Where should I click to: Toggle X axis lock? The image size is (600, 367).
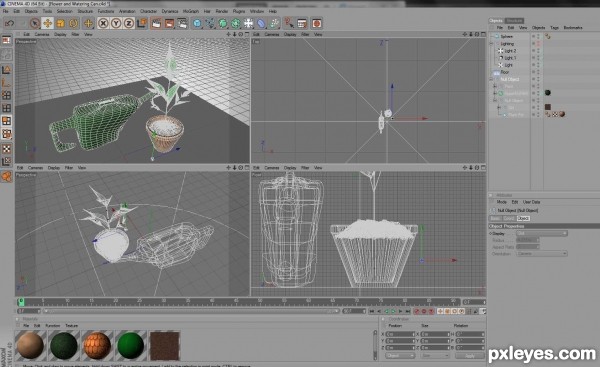coord(103,23)
